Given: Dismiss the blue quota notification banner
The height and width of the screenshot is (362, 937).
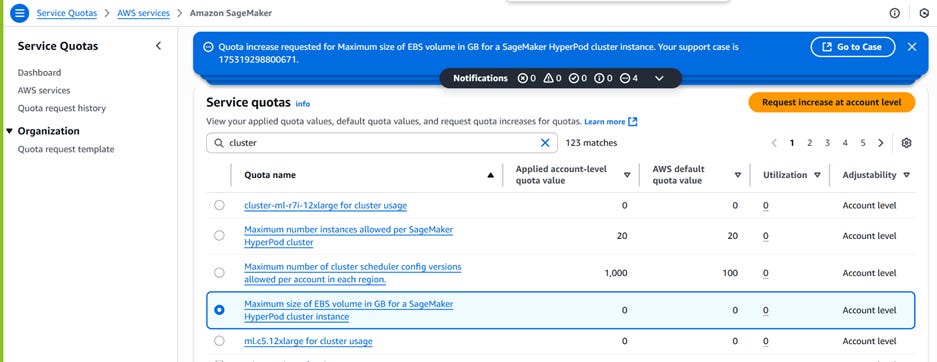Looking at the screenshot, I should click(911, 47).
